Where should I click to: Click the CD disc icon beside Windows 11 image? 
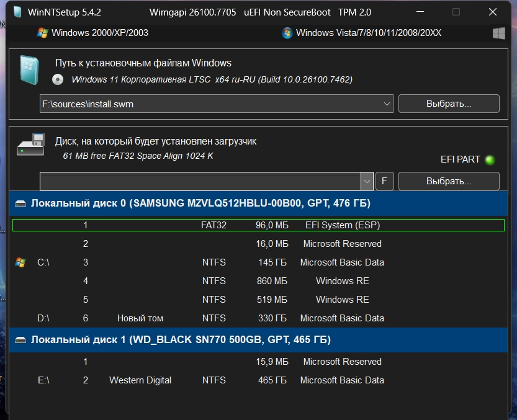pyautogui.click(x=58, y=79)
